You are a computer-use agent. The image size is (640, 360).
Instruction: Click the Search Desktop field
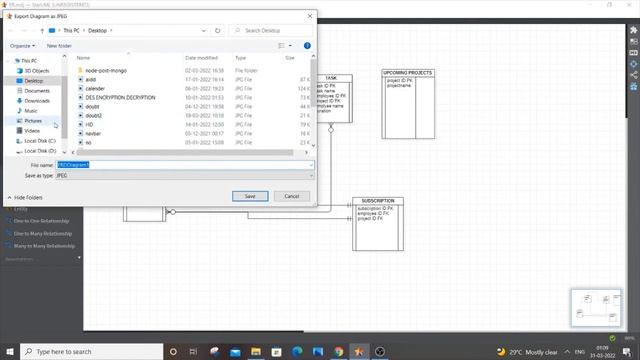(x=271, y=31)
